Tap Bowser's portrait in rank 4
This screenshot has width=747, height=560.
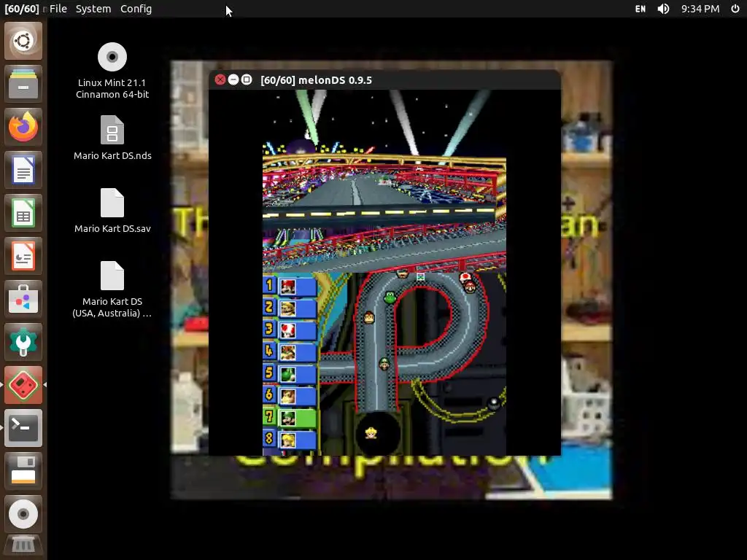pos(288,352)
